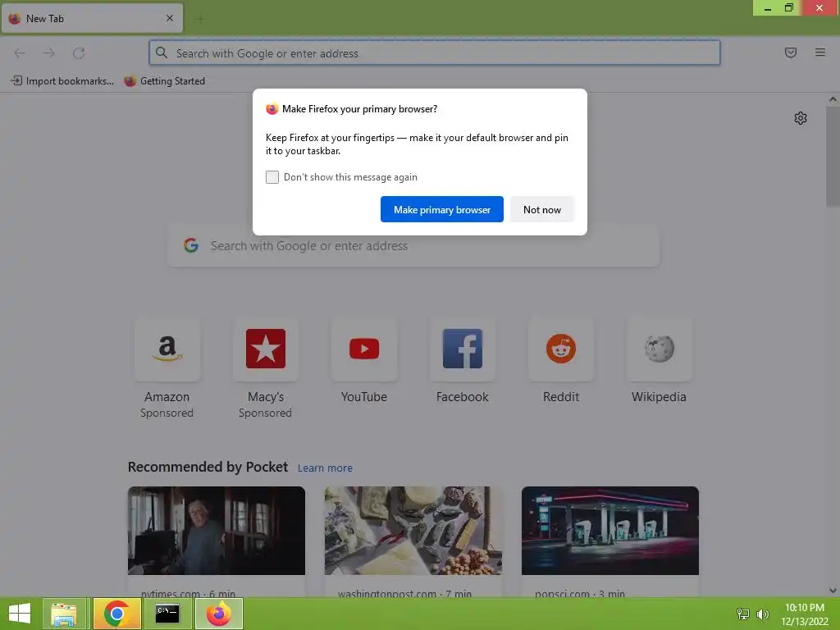The height and width of the screenshot is (630, 840).
Task: Open the Wikipedia shortcut tile
Action: pos(660,349)
